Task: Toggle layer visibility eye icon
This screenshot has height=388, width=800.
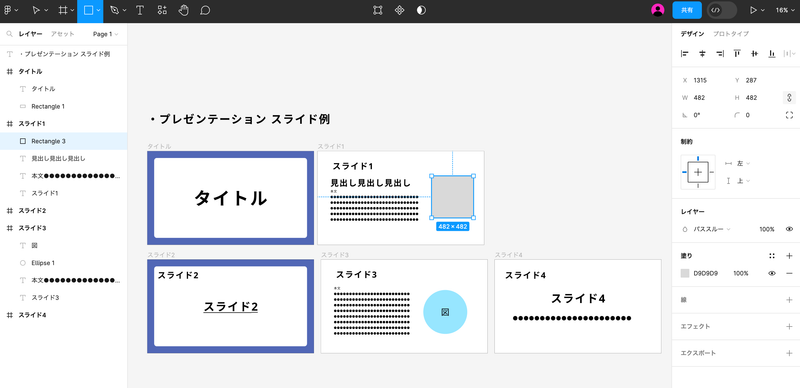Action: point(789,229)
